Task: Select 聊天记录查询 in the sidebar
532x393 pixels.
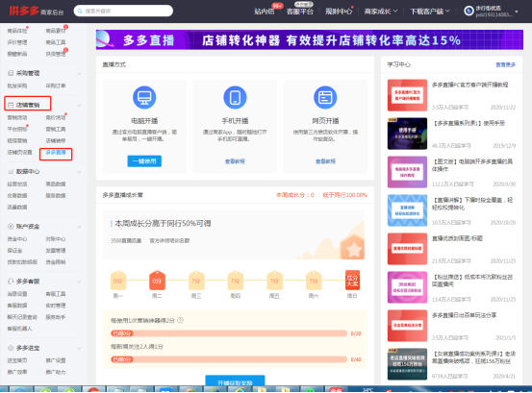Action: [x=22, y=317]
